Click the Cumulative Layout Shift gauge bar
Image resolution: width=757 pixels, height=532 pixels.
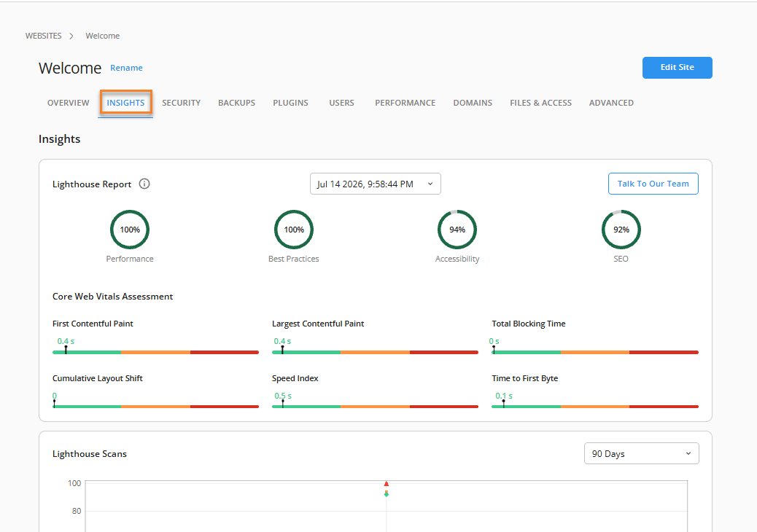click(x=155, y=407)
